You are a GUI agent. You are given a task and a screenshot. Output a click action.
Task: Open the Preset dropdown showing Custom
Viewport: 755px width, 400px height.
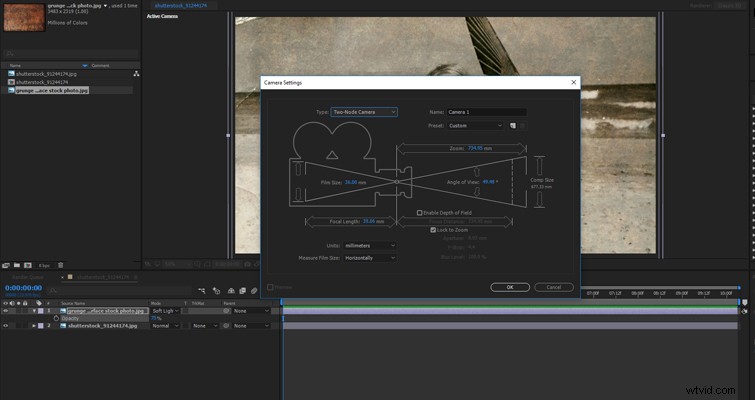click(475, 126)
